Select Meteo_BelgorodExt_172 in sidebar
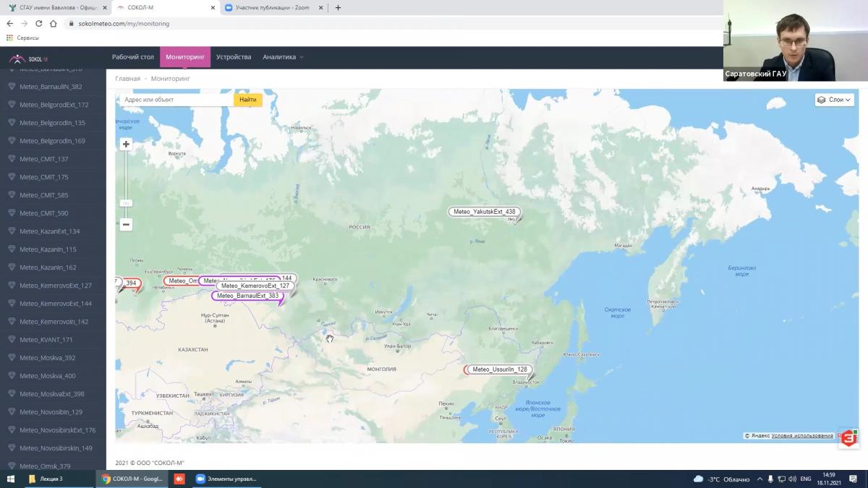This screenshot has height=488, width=868. (53, 105)
